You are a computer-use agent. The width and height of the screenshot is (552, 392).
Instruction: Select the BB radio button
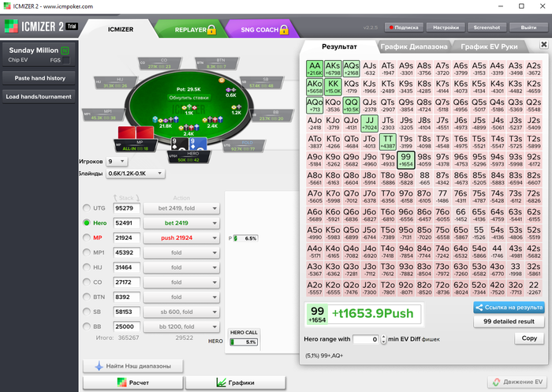click(86, 327)
